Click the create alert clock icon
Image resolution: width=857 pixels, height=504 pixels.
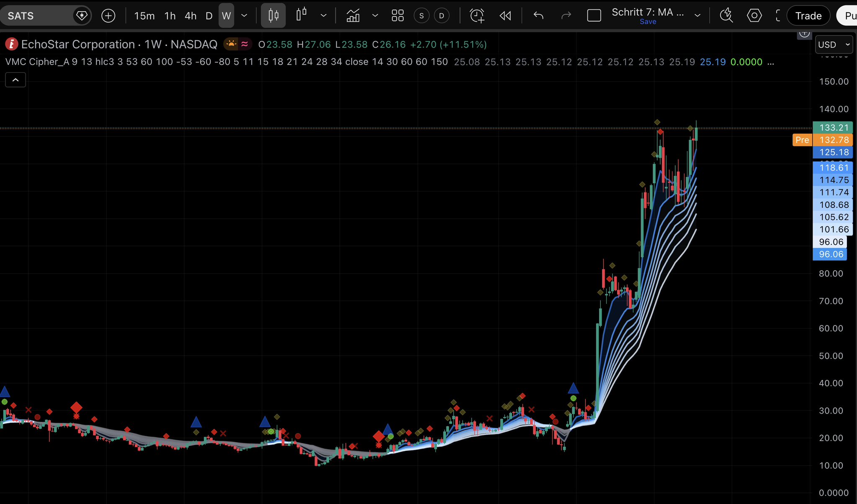477,16
